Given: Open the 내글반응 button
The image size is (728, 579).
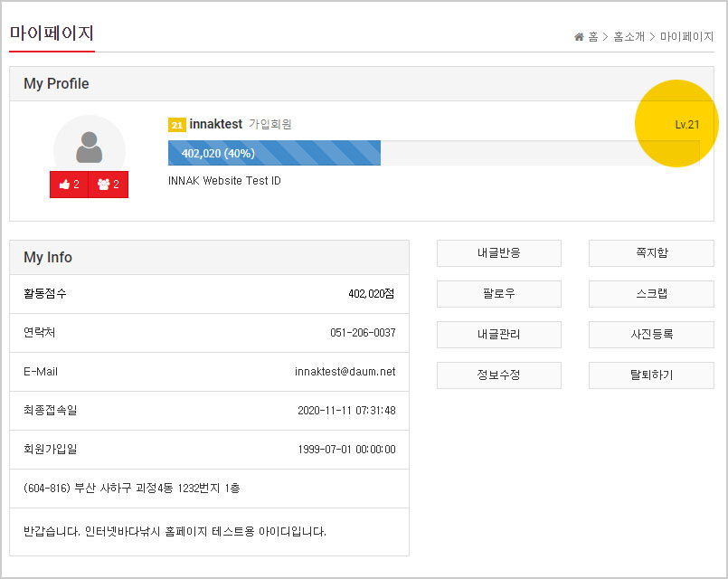Looking at the screenshot, I should (x=498, y=253).
